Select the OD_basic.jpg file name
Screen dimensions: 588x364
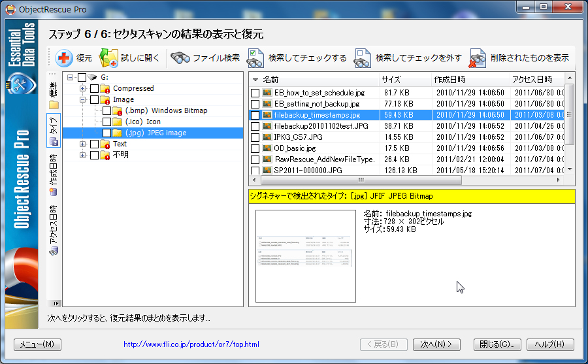(295, 148)
